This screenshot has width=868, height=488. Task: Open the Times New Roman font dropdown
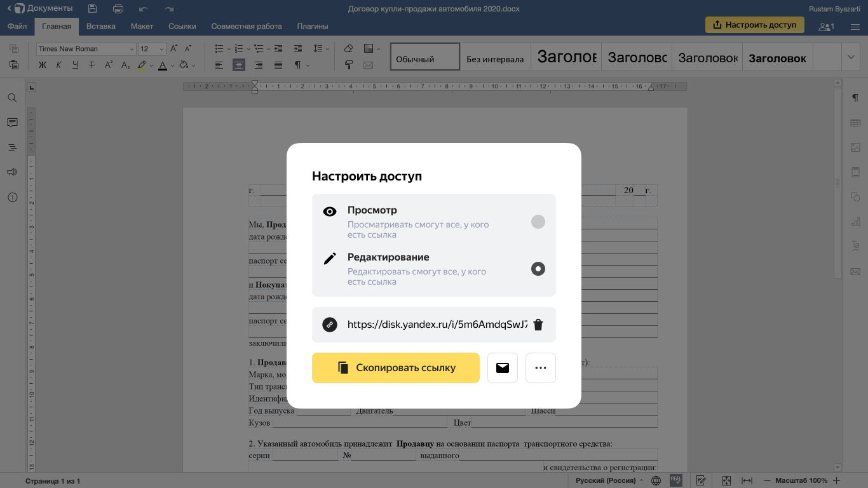[x=86, y=49]
